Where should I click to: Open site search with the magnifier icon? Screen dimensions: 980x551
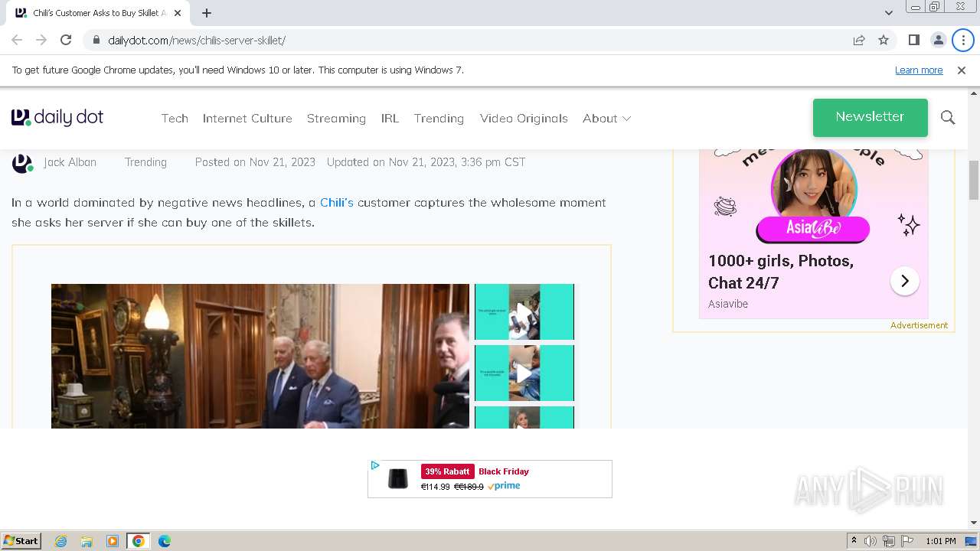tap(948, 117)
